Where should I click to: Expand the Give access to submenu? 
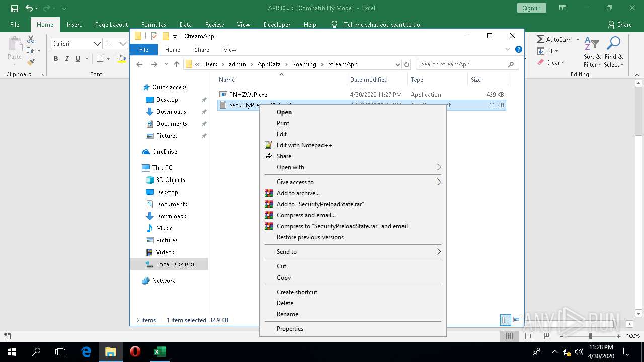point(352,182)
